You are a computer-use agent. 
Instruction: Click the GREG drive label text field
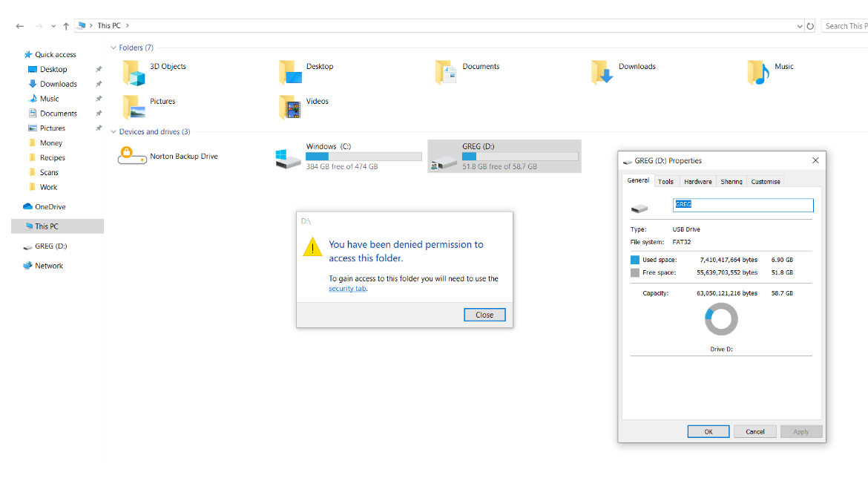(743, 205)
